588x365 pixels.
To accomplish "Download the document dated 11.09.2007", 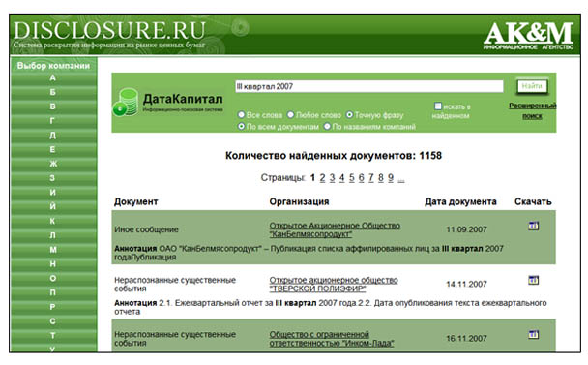I will coord(534,226).
